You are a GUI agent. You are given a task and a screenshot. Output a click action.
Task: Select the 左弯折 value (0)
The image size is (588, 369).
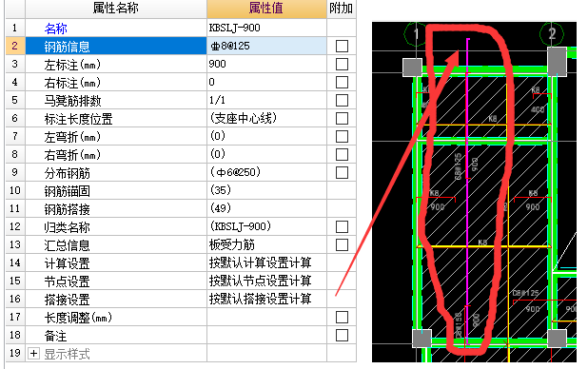[266, 136]
